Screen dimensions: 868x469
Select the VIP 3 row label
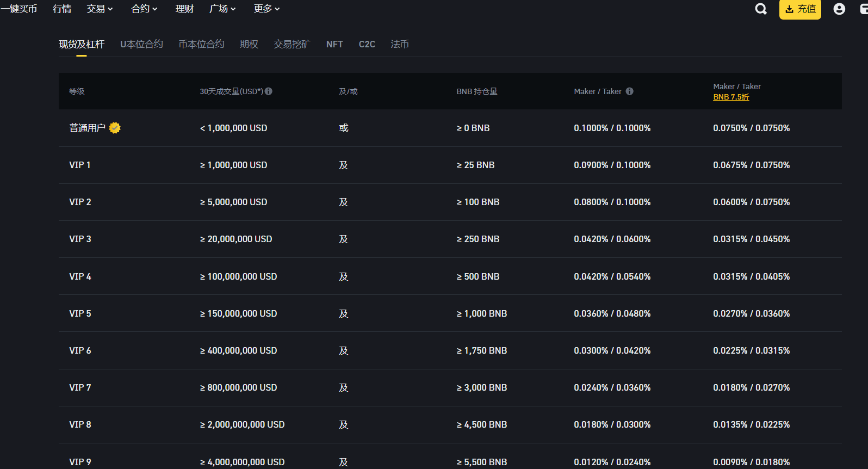80,239
